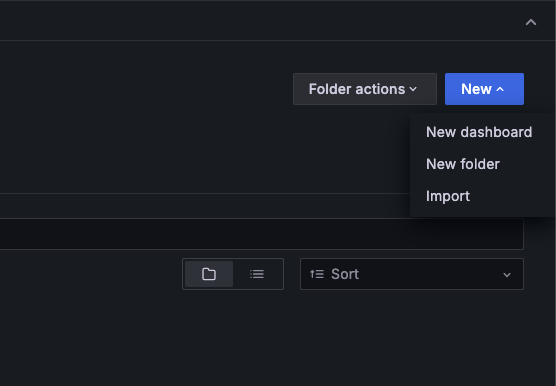Focus the search input field above view toggles
556x386 pixels.
point(262,234)
